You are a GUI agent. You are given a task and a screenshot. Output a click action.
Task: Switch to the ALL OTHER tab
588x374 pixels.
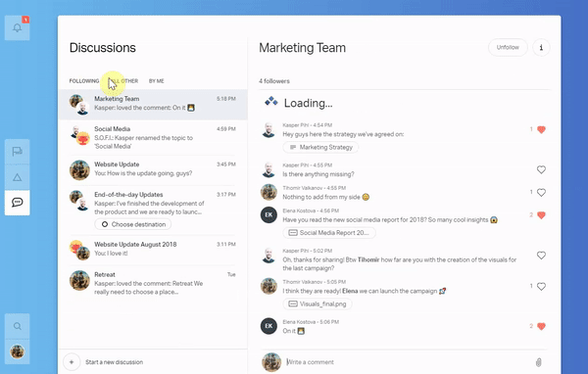124,81
